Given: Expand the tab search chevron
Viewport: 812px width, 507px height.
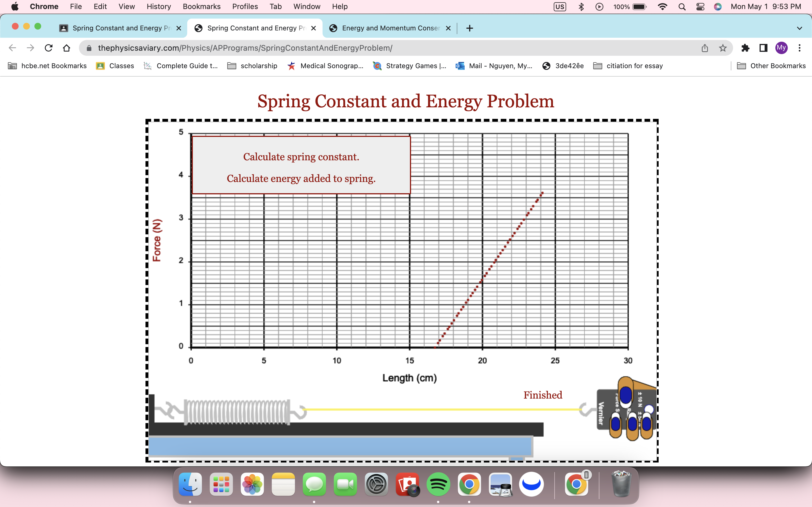Looking at the screenshot, I should point(800,28).
